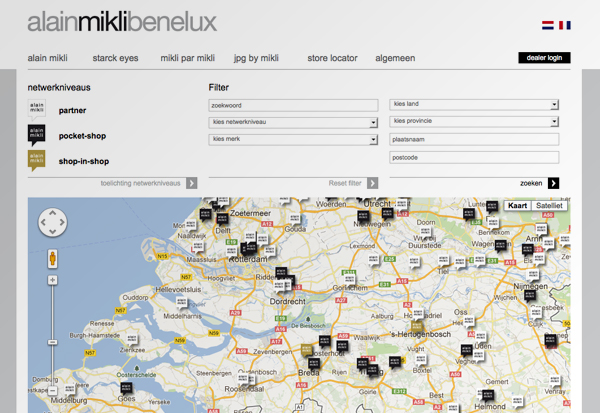The width and height of the screenshot is (600, 413).
Task: Open the jpg by mikli menu
Action: pyautogui.click(x=256, y=58)
